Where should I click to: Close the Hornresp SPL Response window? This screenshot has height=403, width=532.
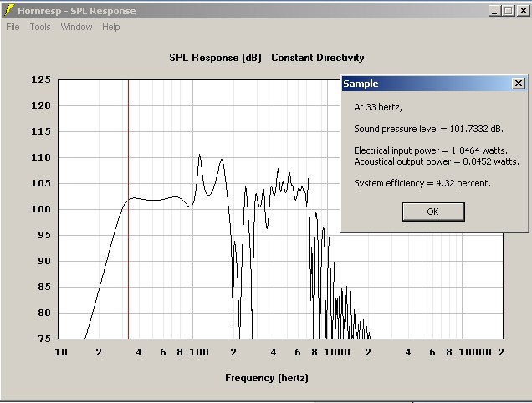[x=523, y=11]
